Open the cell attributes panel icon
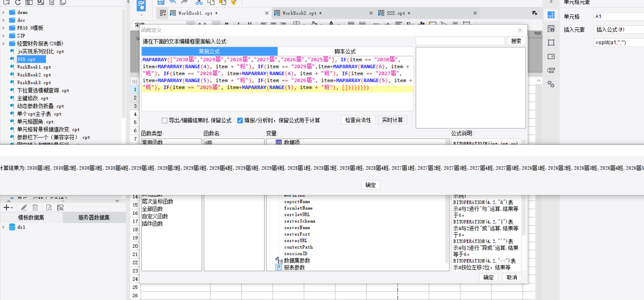644x300 pixels. (551, 29)
